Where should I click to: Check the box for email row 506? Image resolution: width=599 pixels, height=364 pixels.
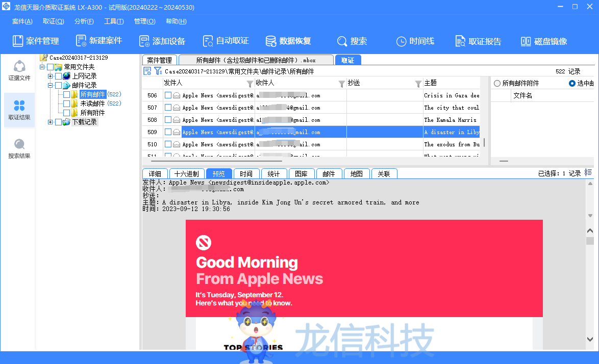(168, 95)
